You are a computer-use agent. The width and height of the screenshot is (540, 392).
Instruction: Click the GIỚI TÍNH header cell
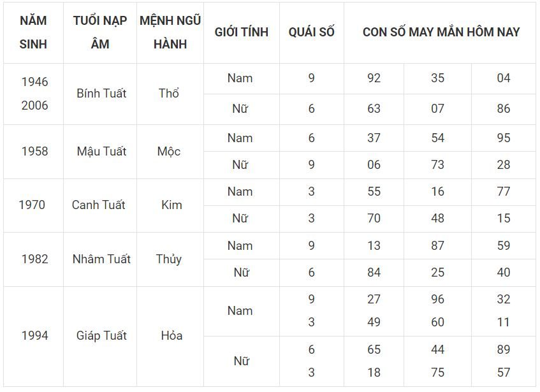click(x=242, y=33)
